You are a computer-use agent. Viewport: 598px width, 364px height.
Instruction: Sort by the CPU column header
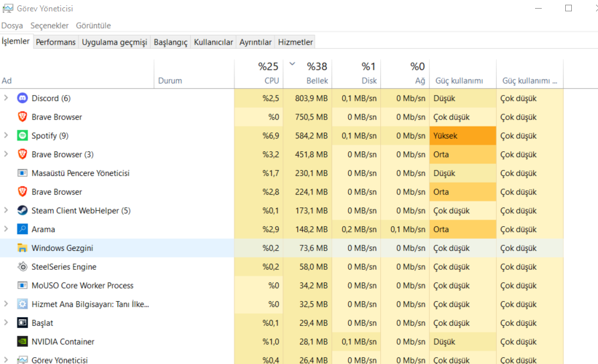point(258,74)
